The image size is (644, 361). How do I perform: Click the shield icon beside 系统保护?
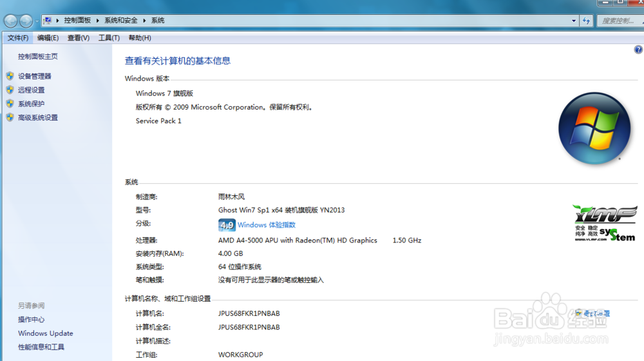[10, 104]
